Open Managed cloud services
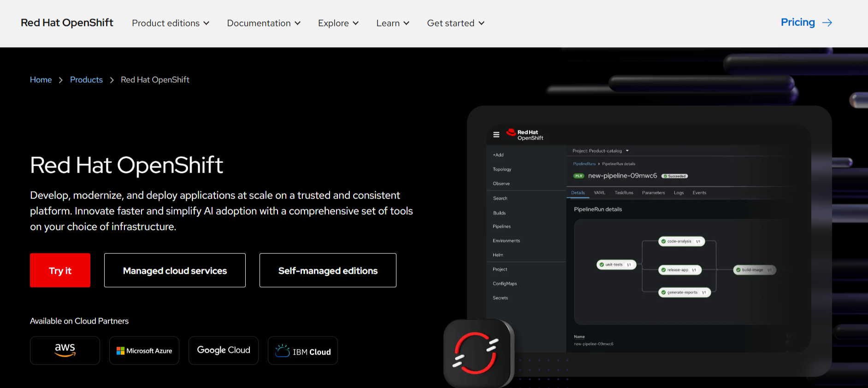Image resolution: width=868 pixels, height=388 pixels. pyautogui.click(x=175, y=270)
